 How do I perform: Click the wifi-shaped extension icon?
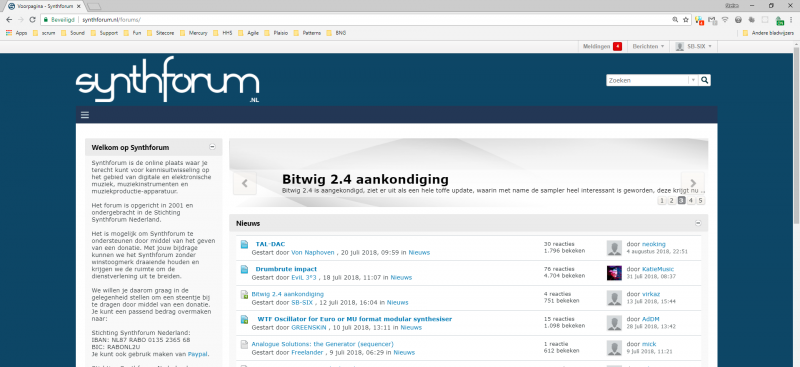tap(725, 20)
